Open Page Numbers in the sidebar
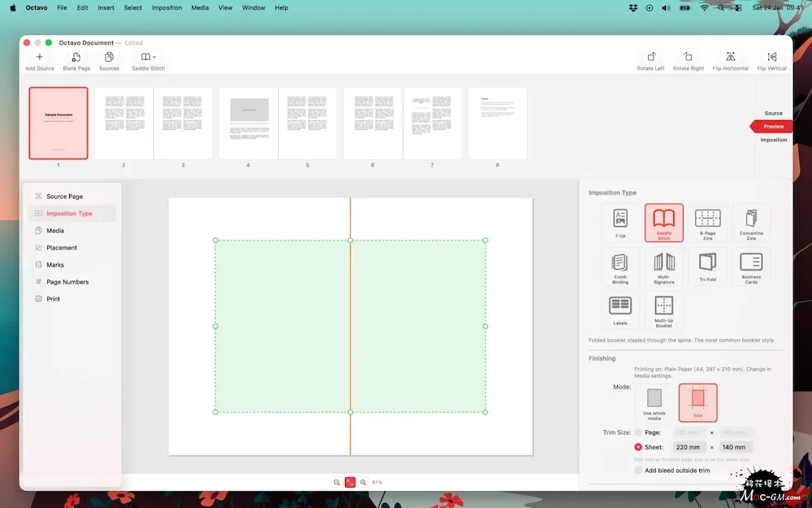 [67, 282]
